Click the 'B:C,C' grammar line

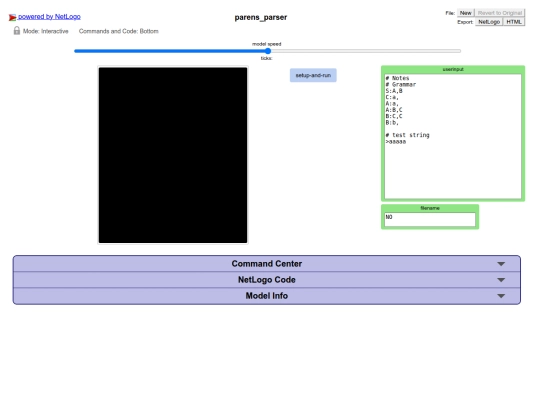(x=394, y=116)
